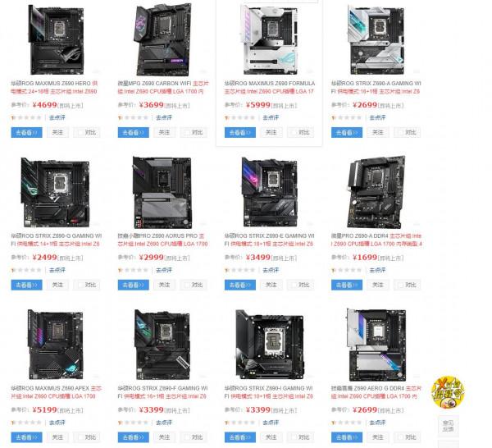
Task: Open ROG STRIX Z690-I GAMING WIFI image
Action: tap(270, 345)
